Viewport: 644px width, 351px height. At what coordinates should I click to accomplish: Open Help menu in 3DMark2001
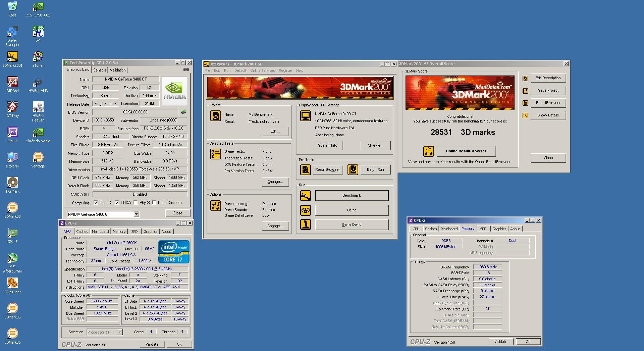(x=300, y=70)
